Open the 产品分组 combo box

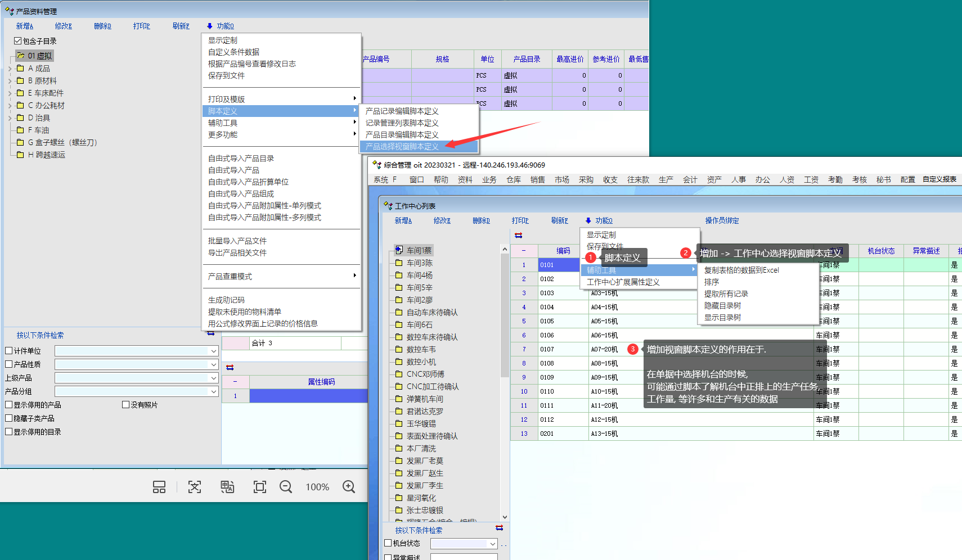tap(213, 391)
